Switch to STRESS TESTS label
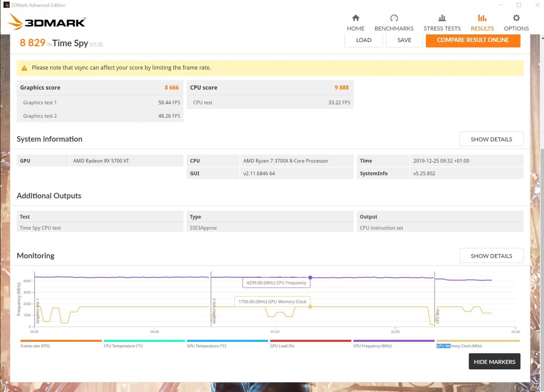544x392 pixels. [x=442, y=28]
